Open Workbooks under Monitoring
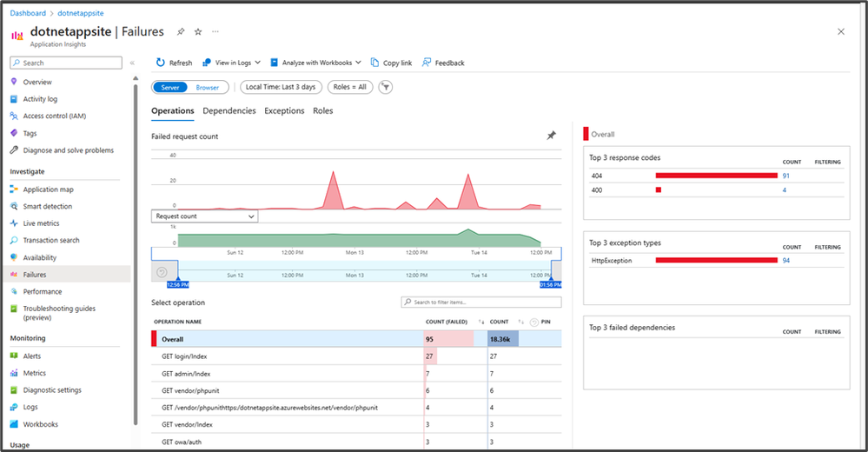This screenshot has width=868, height=452. click(41, 424)
